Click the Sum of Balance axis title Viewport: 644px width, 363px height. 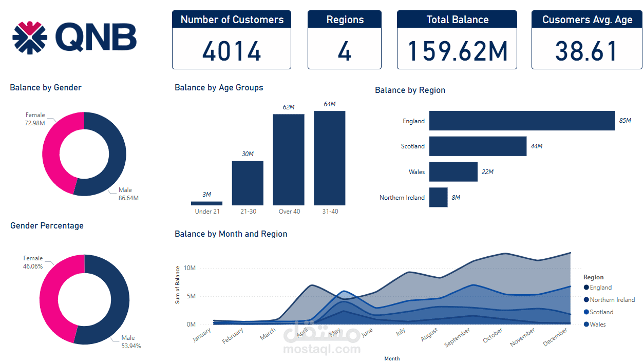[178, 285]
